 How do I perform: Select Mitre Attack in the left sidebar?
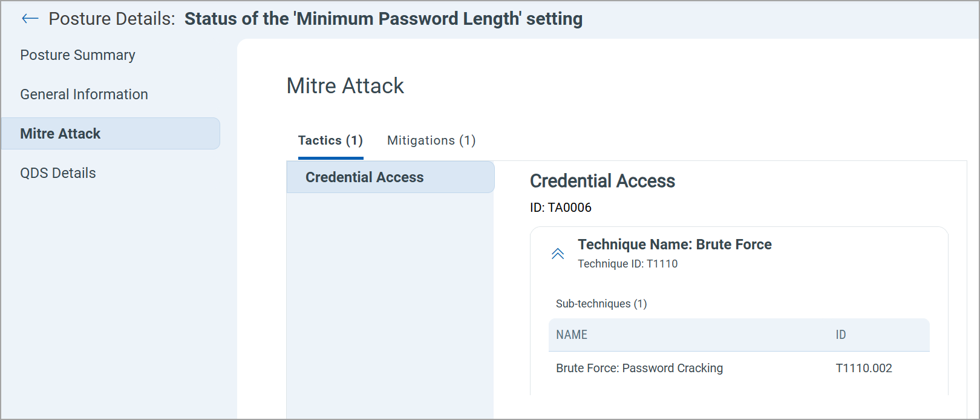click(x=60, y=134)
